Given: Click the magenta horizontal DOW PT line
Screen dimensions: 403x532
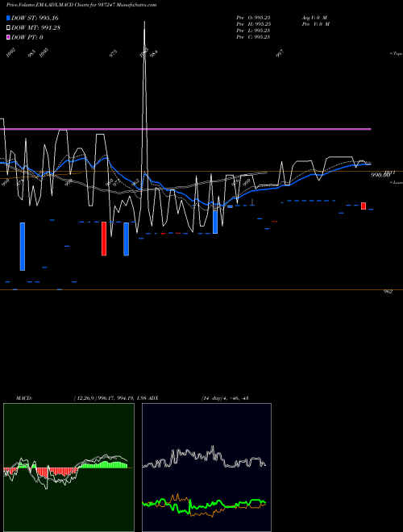Looking at the screenshot, I should pyautogui.click(x=185, y=129).
